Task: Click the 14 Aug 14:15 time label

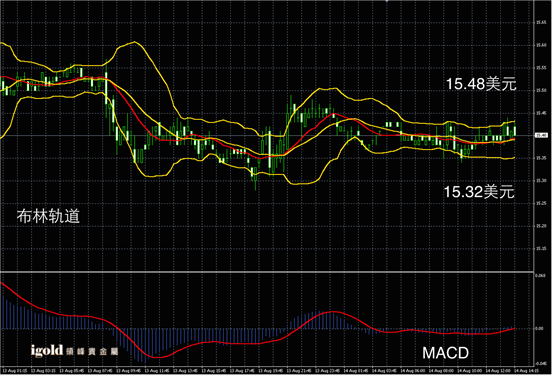Action: click(x=526, y=371)
